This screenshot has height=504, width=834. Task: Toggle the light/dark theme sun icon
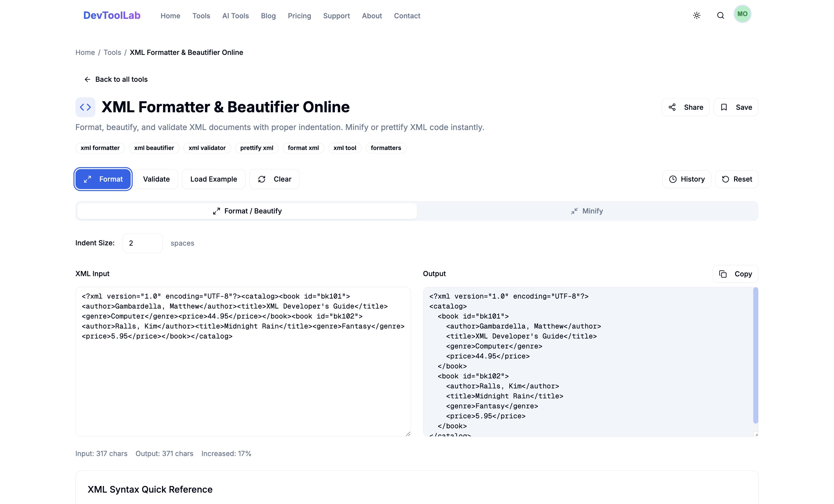point(697,16)
